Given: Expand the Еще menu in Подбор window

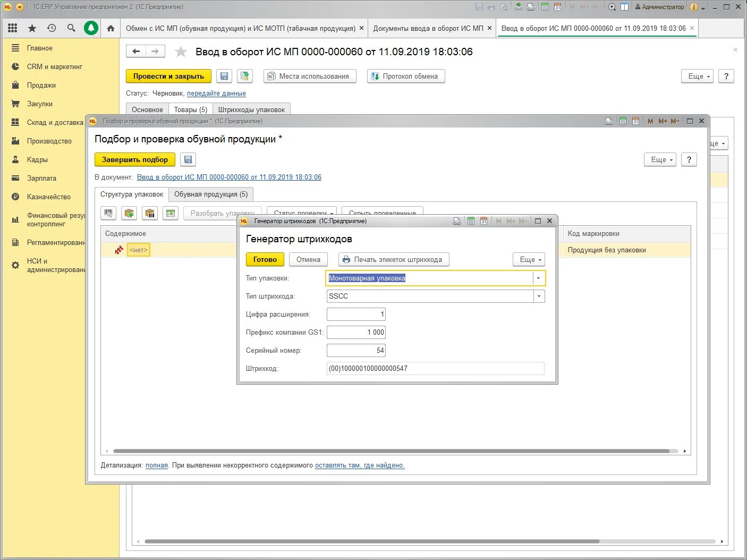Looking at the screenshot, I should [x=660, y=159].
